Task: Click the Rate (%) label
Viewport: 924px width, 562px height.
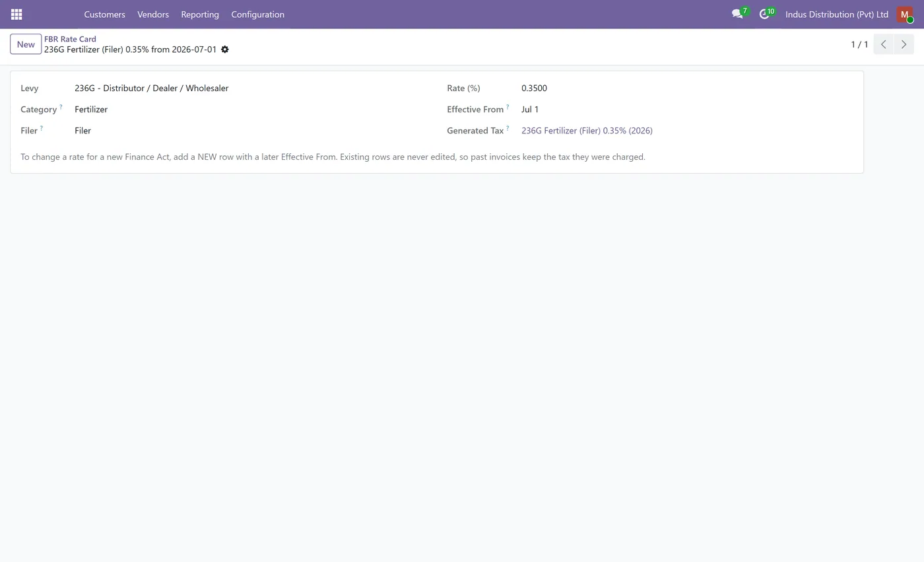Action: (463, 88)
